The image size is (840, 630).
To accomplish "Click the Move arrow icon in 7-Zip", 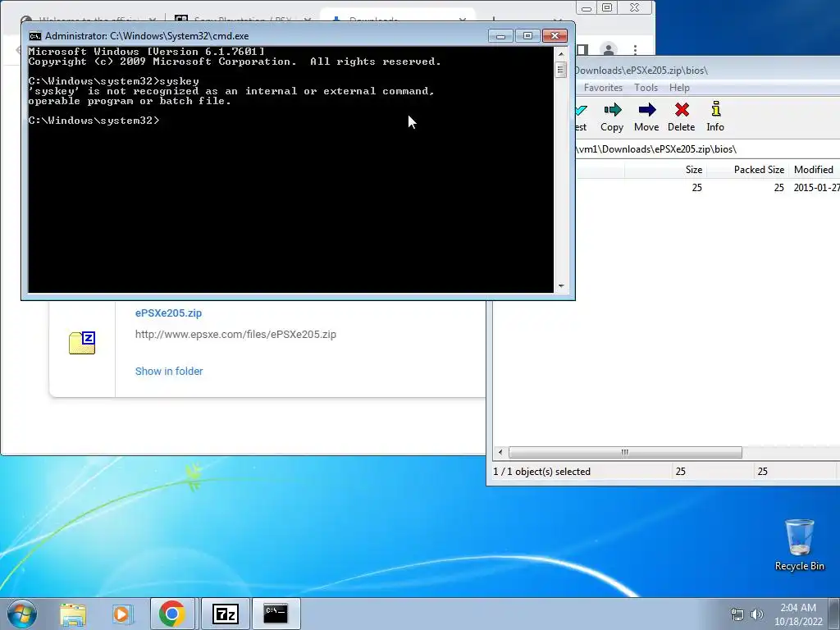I will point(646,111).
